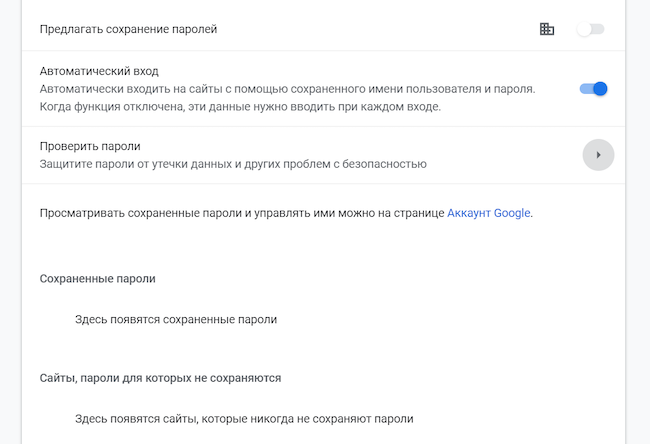
Task: Click the 'Предлагать сохранение паролей' label
Action: 128,29
